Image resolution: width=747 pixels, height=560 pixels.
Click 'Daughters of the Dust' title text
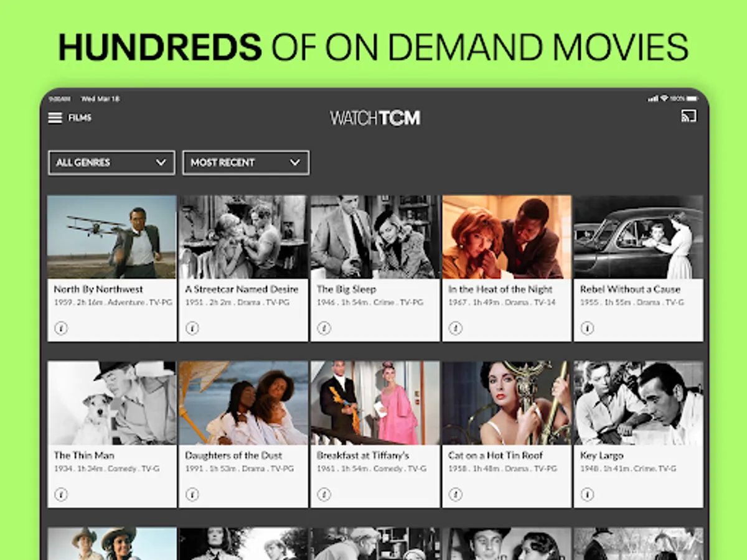tap(233, 455)
